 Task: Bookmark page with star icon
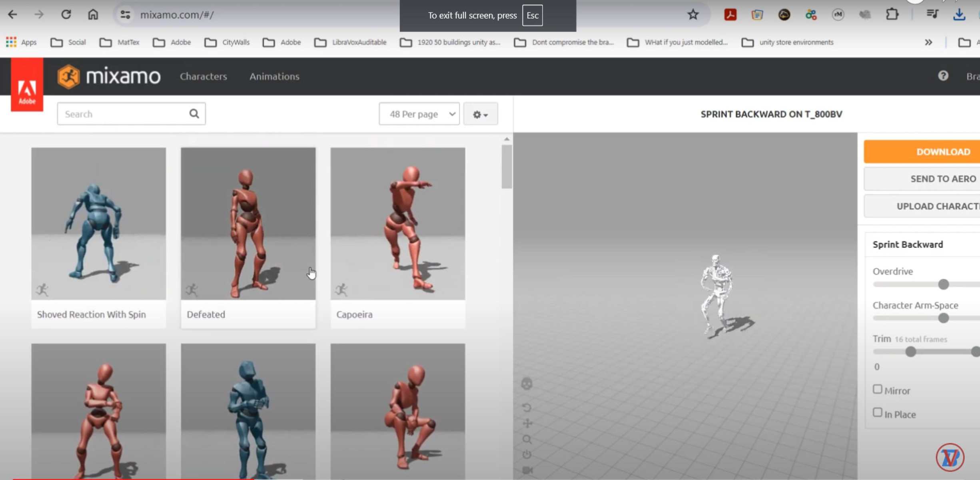tap(693, 15)
